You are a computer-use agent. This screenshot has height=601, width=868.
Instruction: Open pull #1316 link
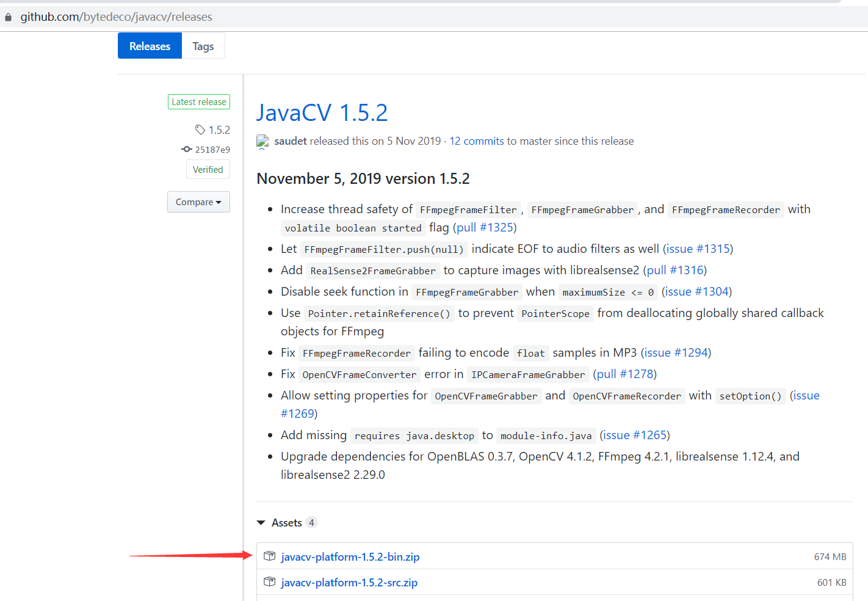[675, 270]
